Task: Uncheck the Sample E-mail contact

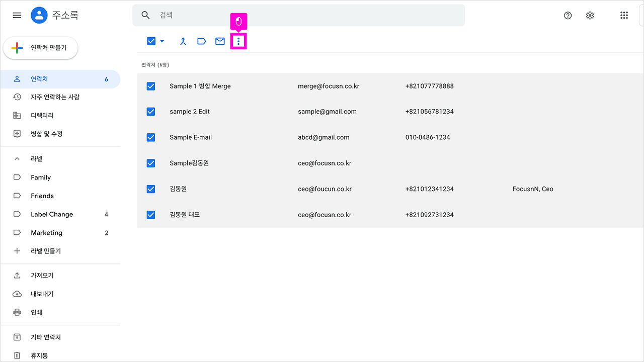Action: pyautogui.click(x=151, y=137)
